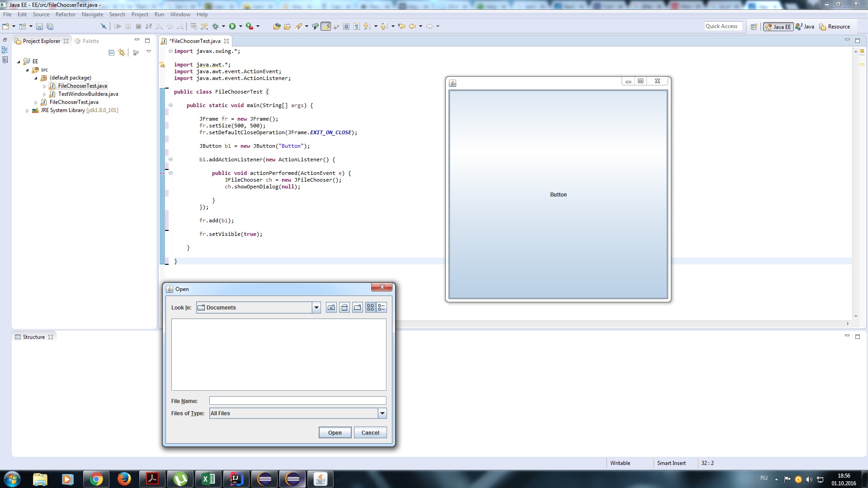Image resolution: width=868 pixels, height=488 pixels.
Task: Toggle Link with Editor in Project Explorer
Action: coord(122,52)
